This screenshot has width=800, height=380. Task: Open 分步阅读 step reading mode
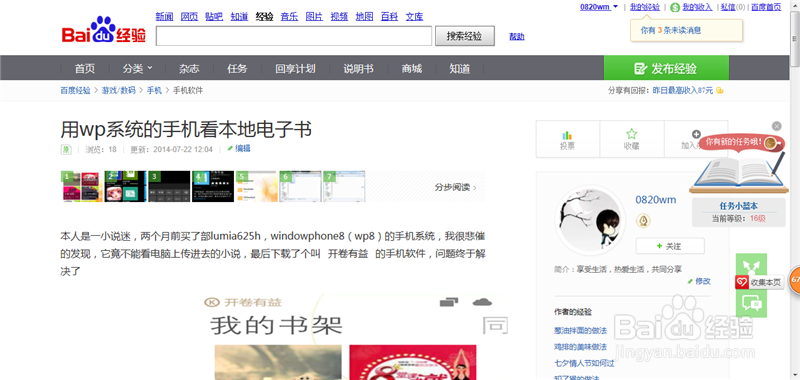[455, 187]
